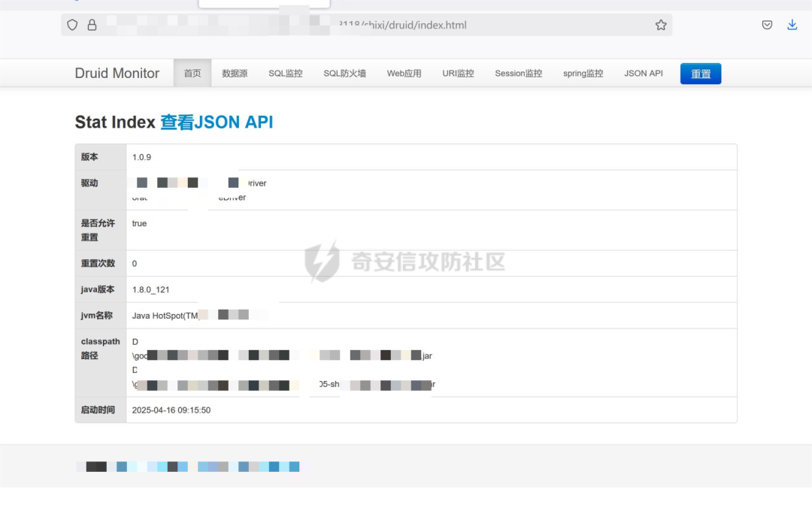Select java version 1.8.0_121
Viewport: 812px width, 523px height.
pos(150,289)
